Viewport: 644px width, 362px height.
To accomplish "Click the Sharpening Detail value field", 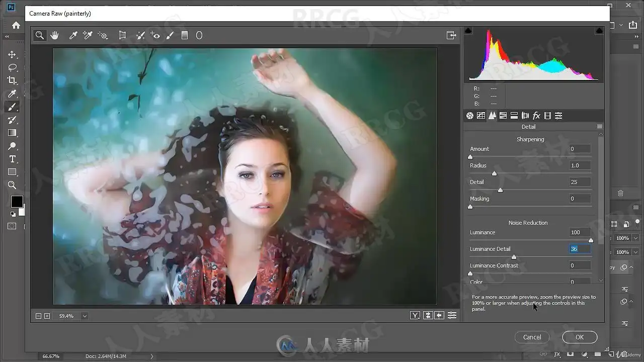I will pyautogui.click(x=580, y=182).
